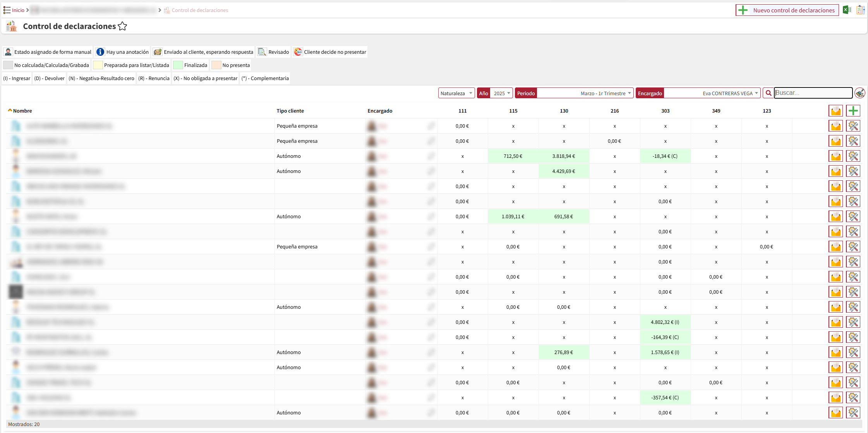This screenshot has height=433, width=868.
Task: Select the green 4.802,32 € (I) cell
Action: 665,322
